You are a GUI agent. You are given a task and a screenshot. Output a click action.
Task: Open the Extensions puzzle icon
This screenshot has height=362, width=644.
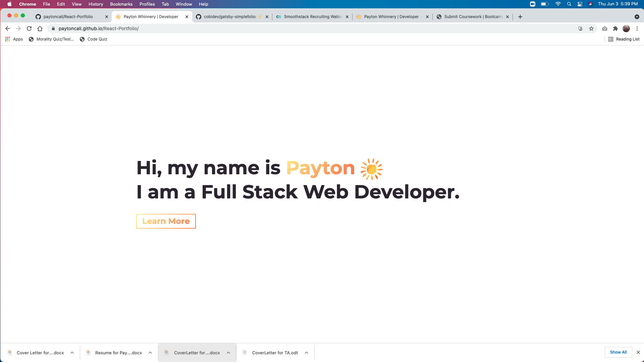pos(615,28)
